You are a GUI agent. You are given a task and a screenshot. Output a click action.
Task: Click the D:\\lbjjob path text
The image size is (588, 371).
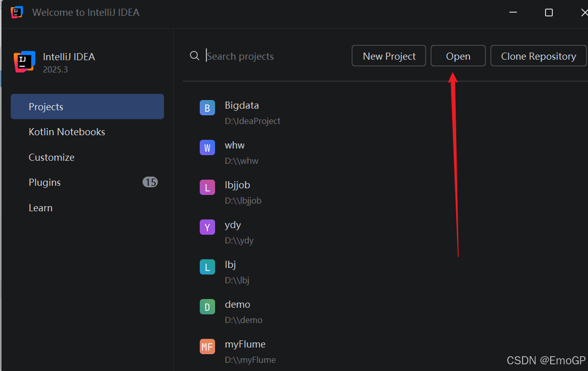[x=243, y=201]
